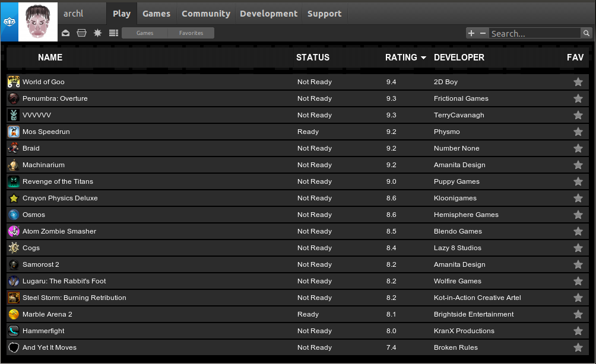Toggle favorite star for Braid
596x364 pixels.
point(578,148)
